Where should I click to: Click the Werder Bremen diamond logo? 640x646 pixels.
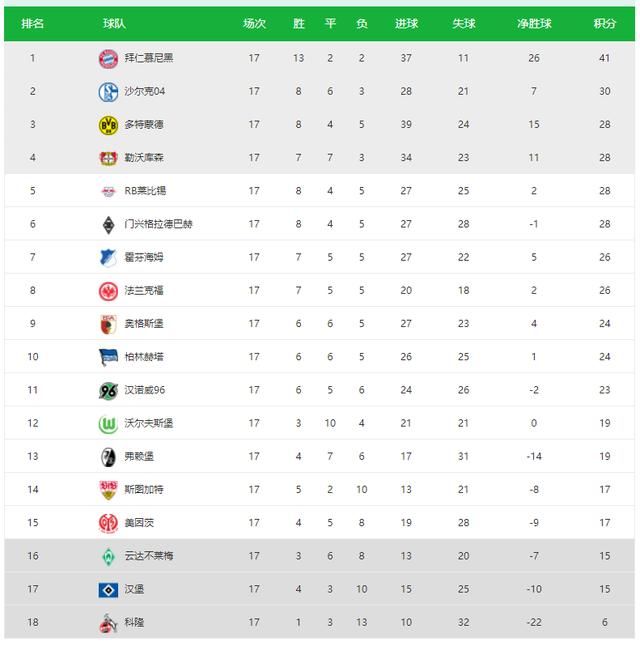click(x=108, y=556)
